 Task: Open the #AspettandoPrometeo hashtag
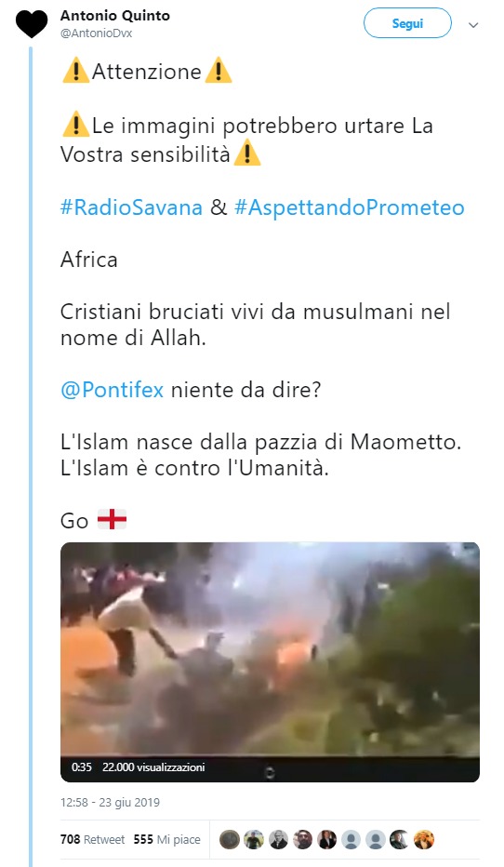pos(350,207)
